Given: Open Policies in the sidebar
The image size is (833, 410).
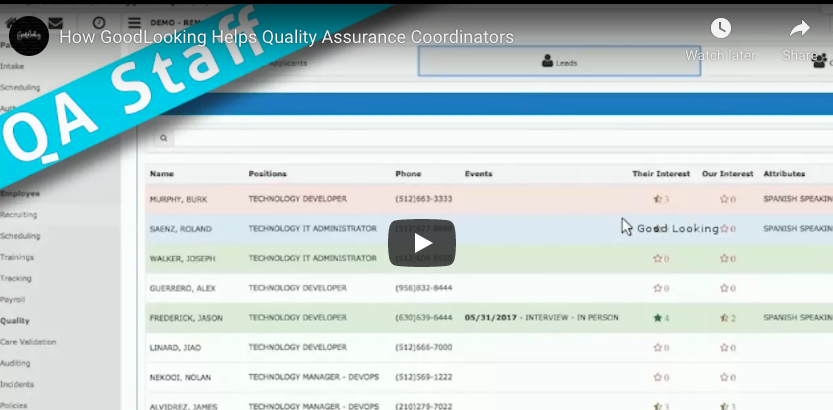Looking at the screenshot, I should [x=14, y=405].
